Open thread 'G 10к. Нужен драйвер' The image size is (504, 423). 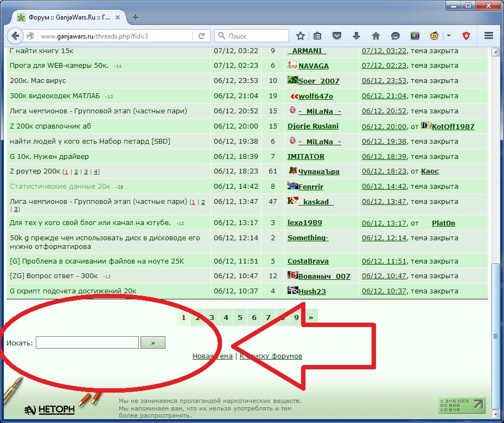click(49, 156)
